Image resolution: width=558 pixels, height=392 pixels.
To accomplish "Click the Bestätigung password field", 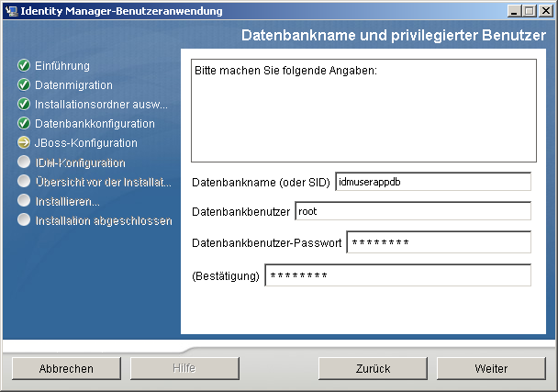I will 397,275.
